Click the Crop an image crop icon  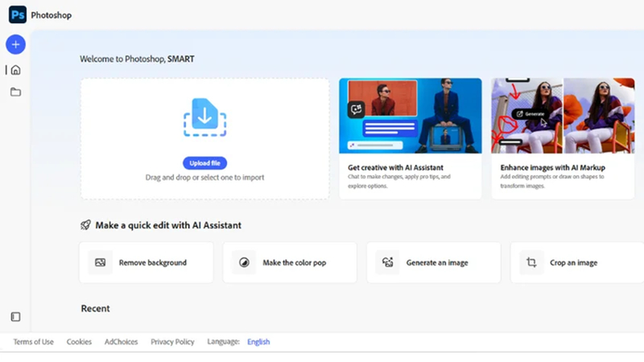531,263
